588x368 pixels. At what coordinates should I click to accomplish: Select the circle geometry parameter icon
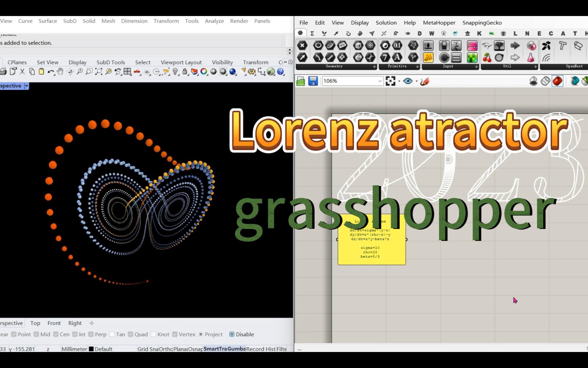pyautogui.click(x=318, y=46)
